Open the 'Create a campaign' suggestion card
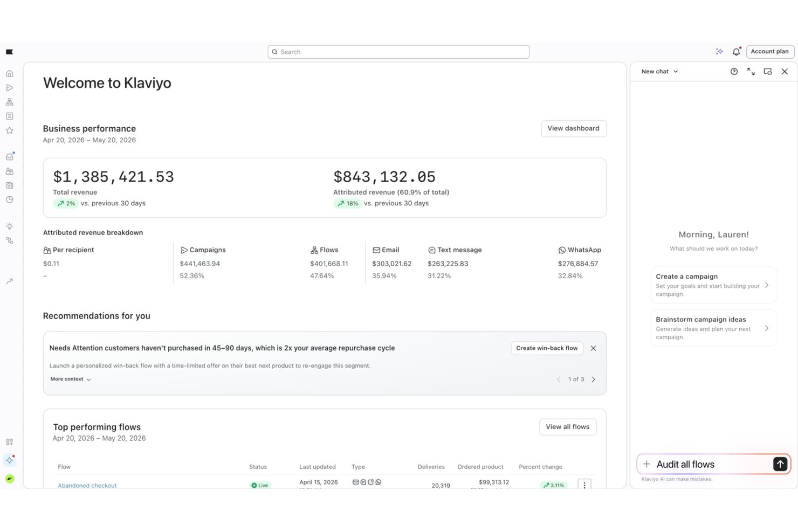This screenshot has width=798, height=532. 713,285
